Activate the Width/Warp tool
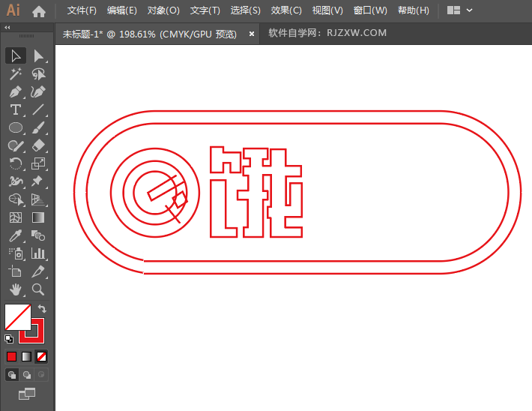The width and height of the screenshot is (532, 411). pos(16,181)
